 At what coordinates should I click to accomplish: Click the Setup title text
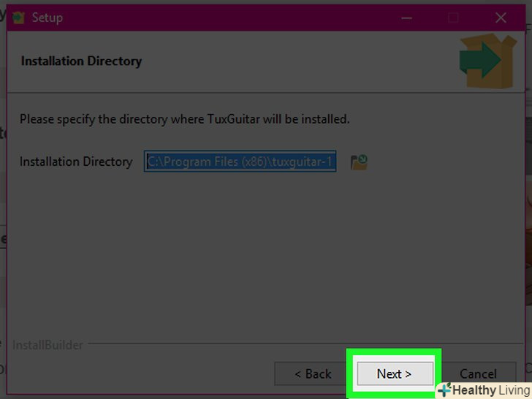(47, 18)
